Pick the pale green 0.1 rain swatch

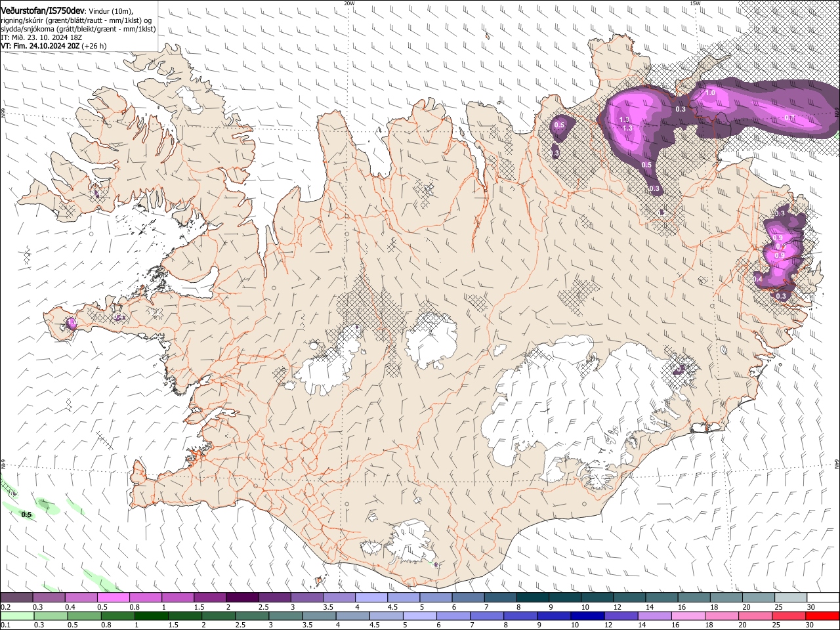coord(17,616)
